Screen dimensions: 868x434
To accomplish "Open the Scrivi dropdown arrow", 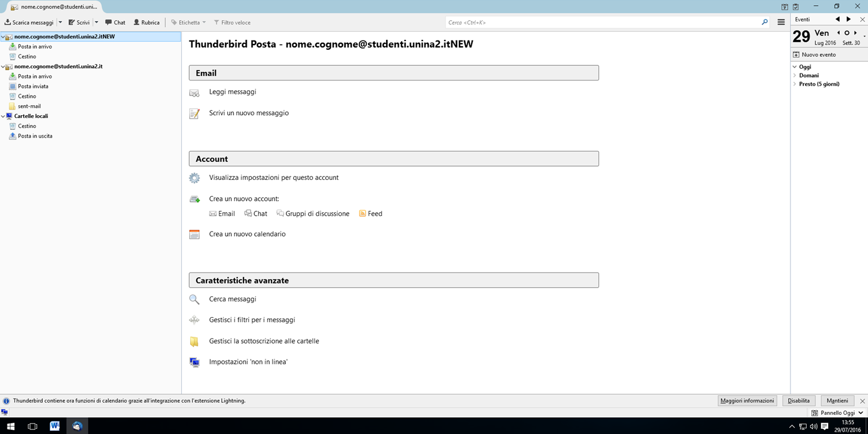I will pos(96,23).
